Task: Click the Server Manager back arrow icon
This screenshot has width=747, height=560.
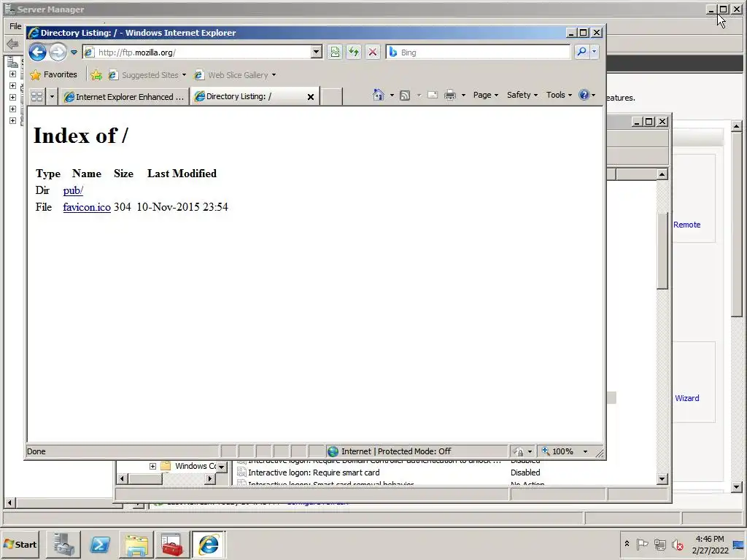Action: click(x=12, y=44)
